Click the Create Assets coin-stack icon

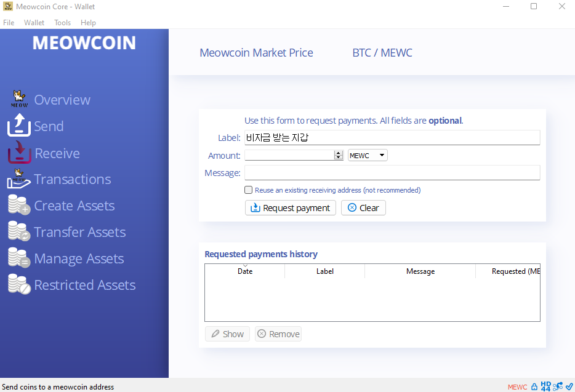click(19, 205)
